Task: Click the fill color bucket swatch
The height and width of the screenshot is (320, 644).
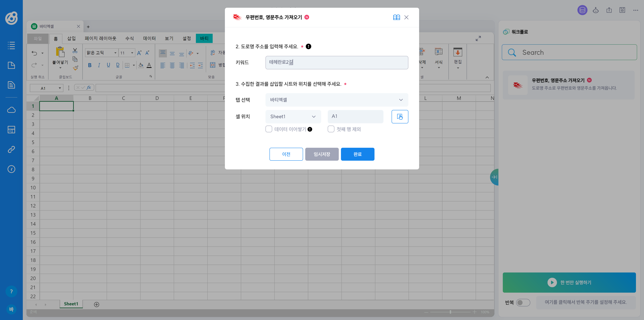Action: click(141, 65)
